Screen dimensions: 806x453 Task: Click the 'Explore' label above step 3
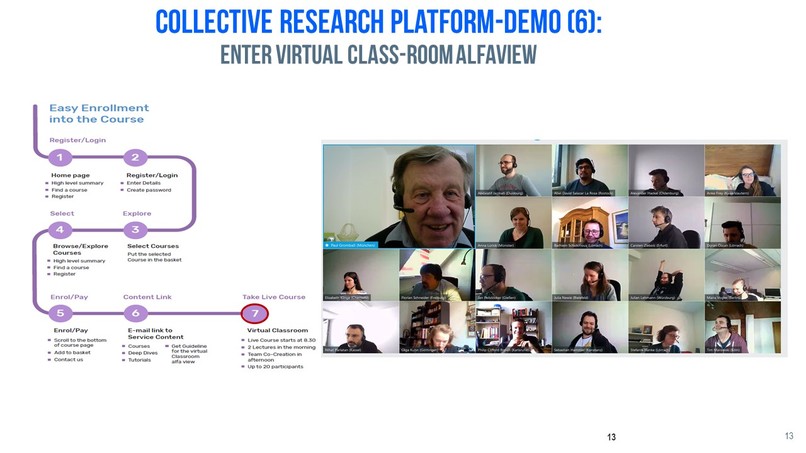137,213
